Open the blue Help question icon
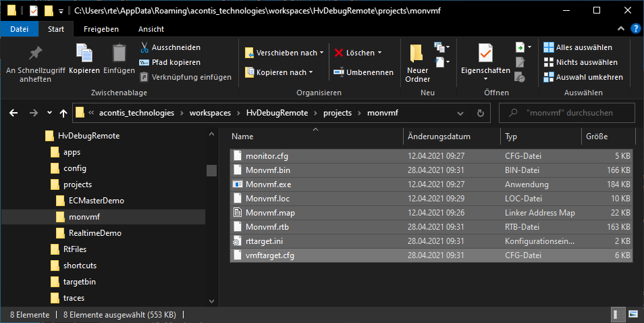The width and height of the screenshot is (644, 323). (x=635, y=29)
